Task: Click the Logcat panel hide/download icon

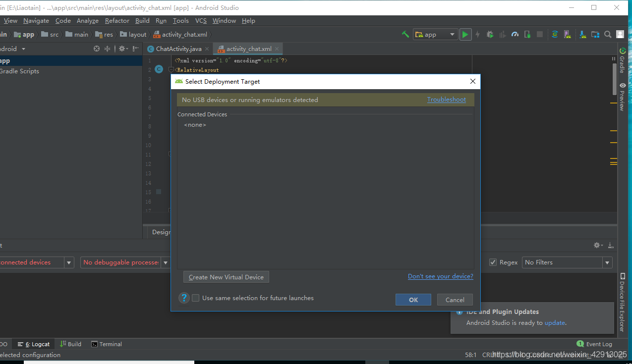Action: tap(611, 245)
